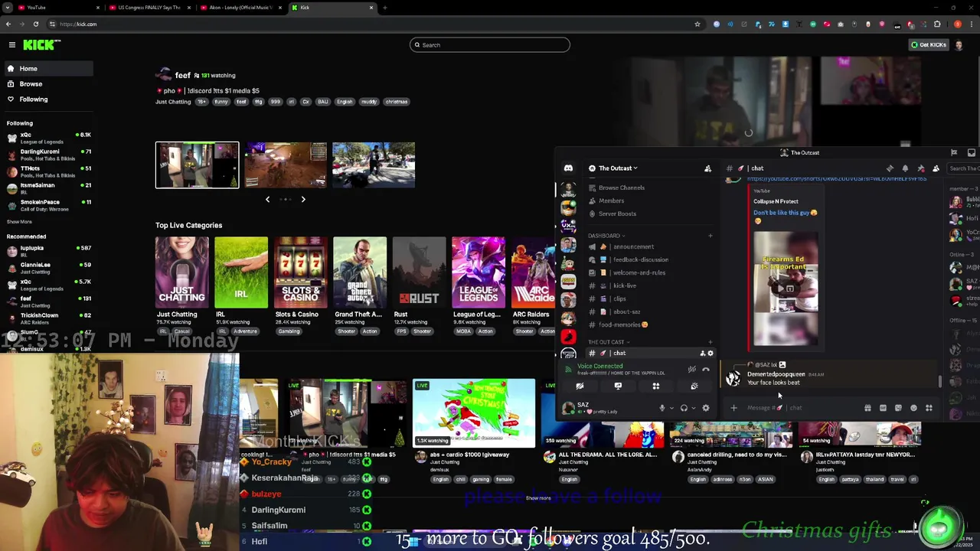Screen dimensions: 980x551
Task: Show pinned messages in chat
Action: pos(920,168)
